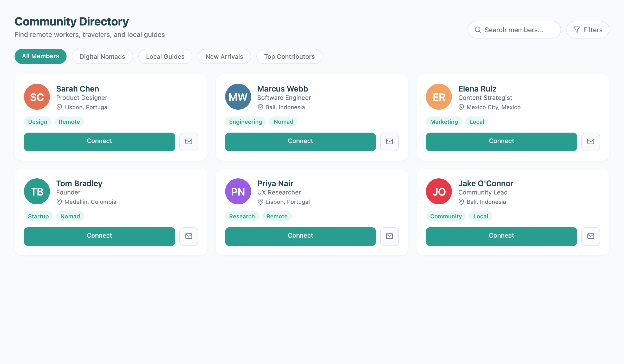The height and width of the screenshot is (364, 624).
Task: Connect with Sarah Chen
Action: tap(99, 142)
